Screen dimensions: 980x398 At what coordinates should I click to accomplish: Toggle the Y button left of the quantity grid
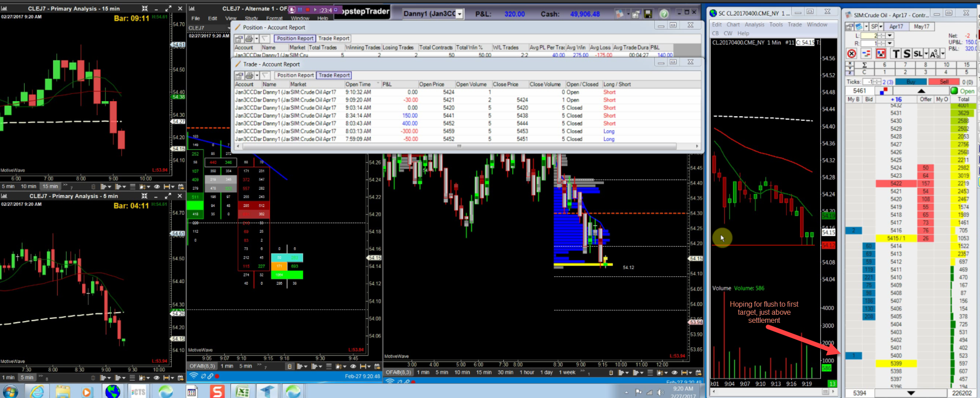[x=850, y=68]
